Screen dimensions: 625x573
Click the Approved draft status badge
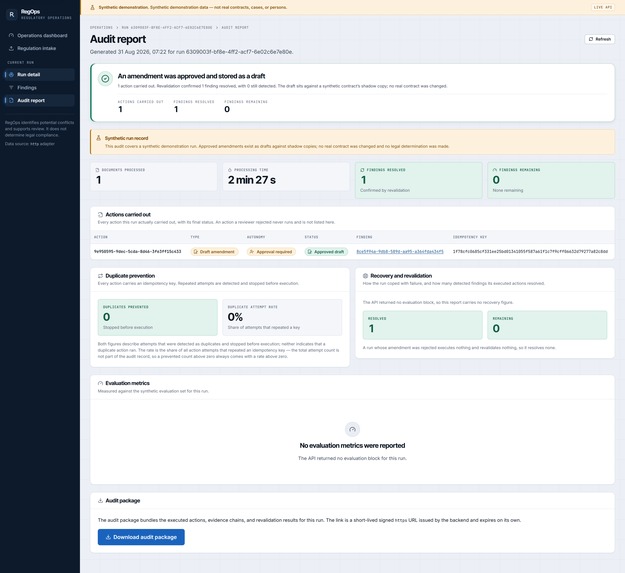click(326, 251)
